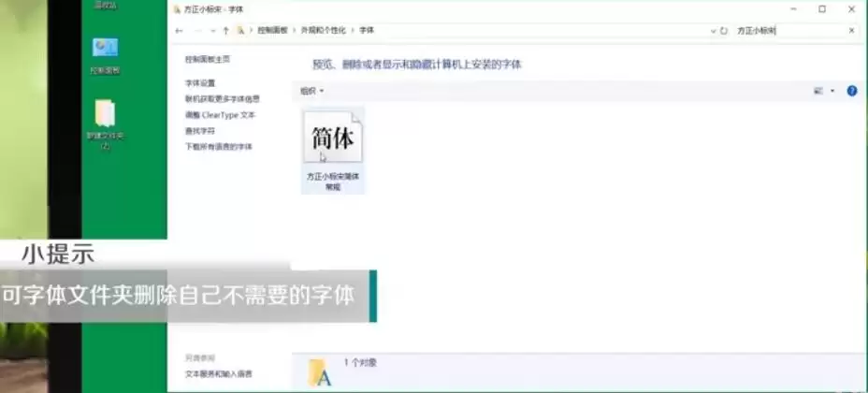Screen dimensions: 868x393
Task: Click the 方正小标宋简体 常规 font name
Action: [333, 182]
